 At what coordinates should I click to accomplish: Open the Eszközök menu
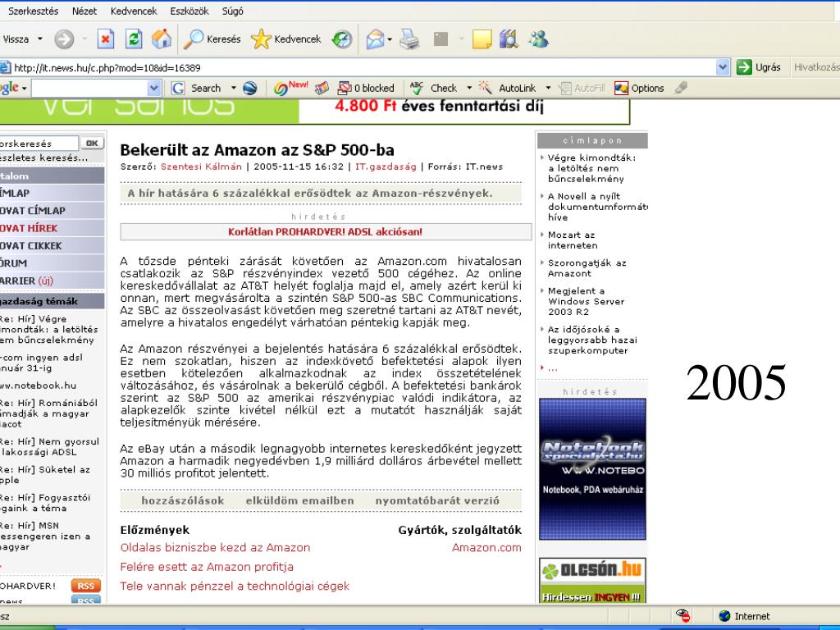[189, 11]
